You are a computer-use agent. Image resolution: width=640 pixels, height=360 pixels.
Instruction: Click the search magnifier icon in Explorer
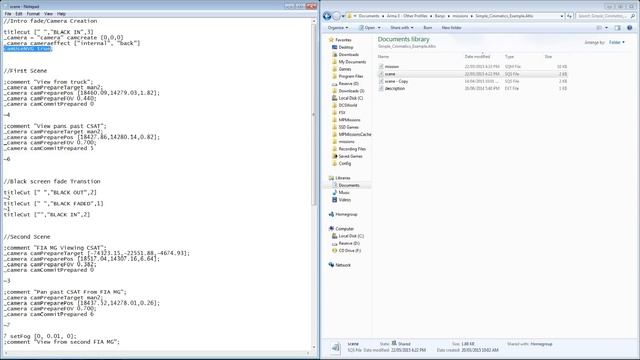633,16
